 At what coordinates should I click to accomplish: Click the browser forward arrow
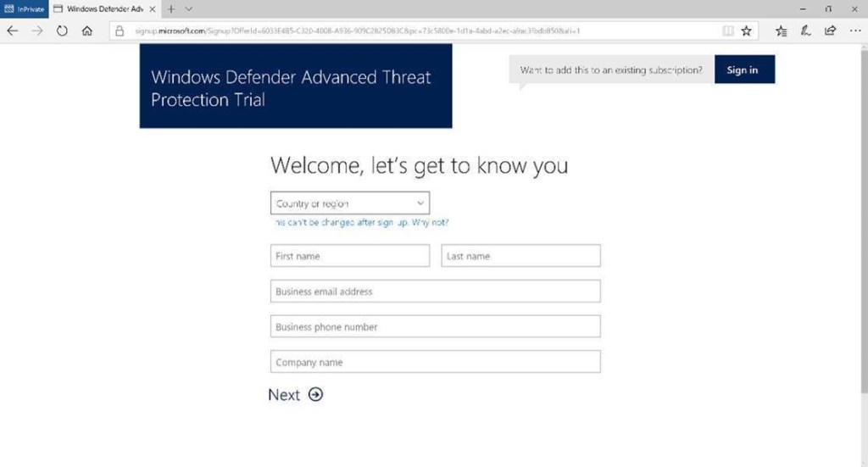click(37, 31)
